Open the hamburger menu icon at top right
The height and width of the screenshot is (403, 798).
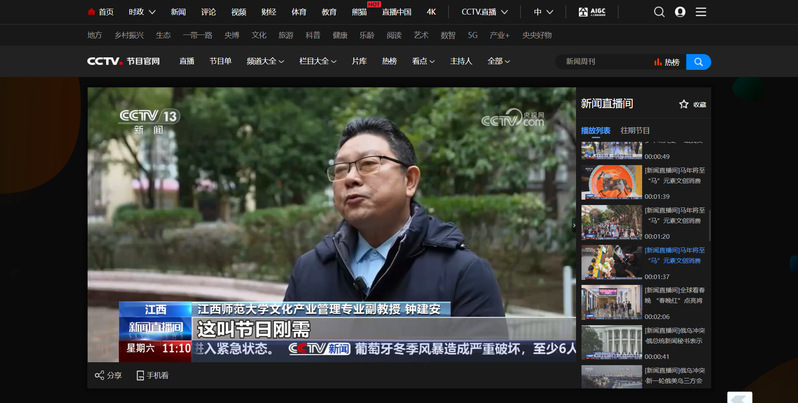click(701, 12)
